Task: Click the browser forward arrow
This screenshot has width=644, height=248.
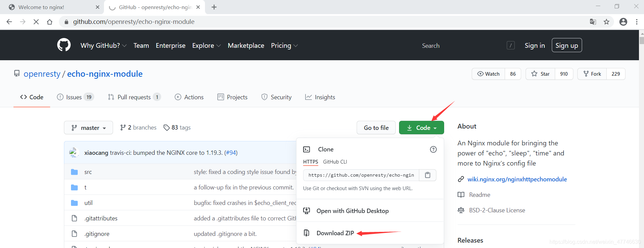Action: [23, 22]
